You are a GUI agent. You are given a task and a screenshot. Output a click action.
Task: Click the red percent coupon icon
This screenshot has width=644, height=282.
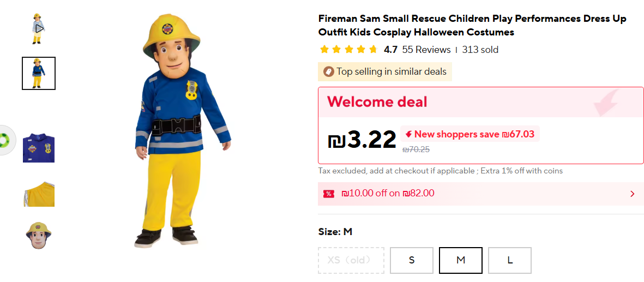329,194
